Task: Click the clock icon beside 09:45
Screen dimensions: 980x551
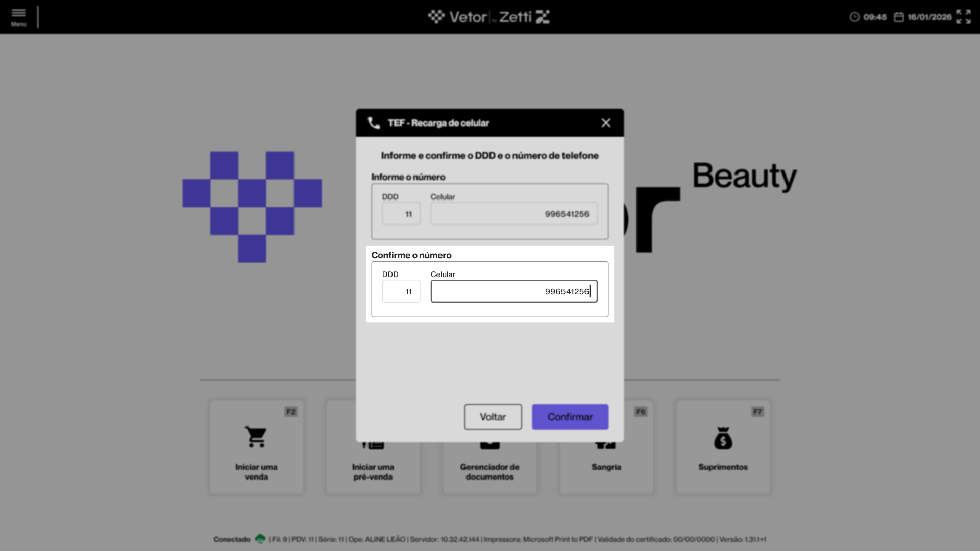Action: [x=854, y=17]
